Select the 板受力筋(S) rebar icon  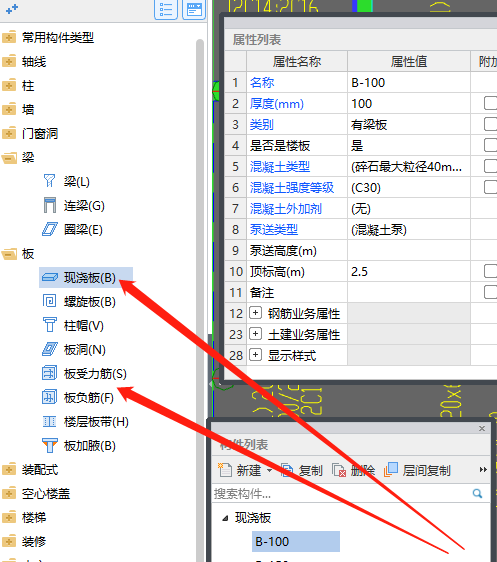tap(49, 373)
